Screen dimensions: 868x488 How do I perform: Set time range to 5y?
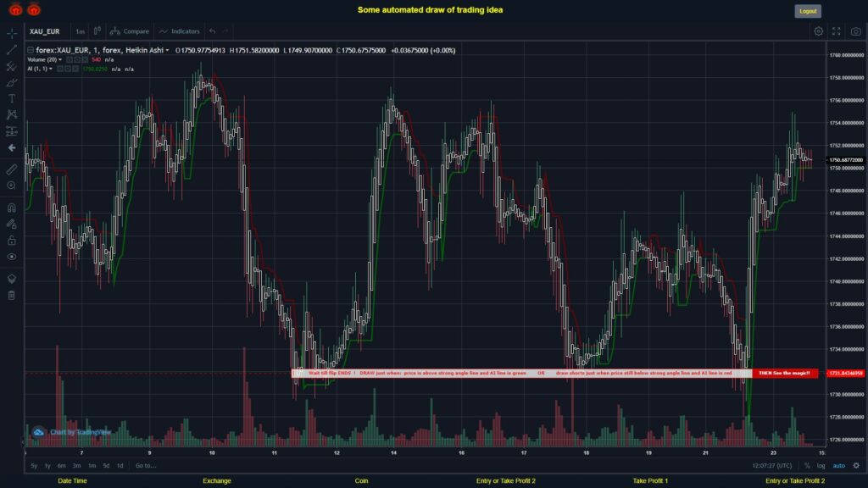(34, 466)
